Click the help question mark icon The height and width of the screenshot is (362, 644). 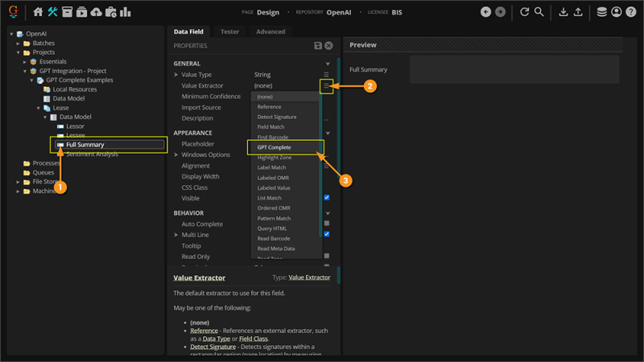point(631,12)
